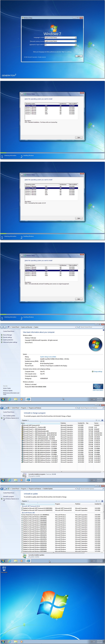Click View installed updates link

(x=9, y=416)
